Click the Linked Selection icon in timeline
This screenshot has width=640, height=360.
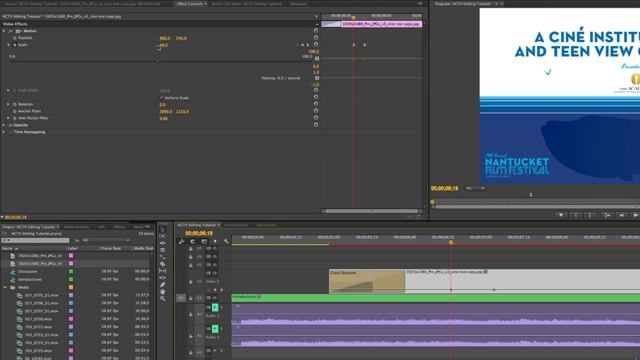(x=204, y=241)
